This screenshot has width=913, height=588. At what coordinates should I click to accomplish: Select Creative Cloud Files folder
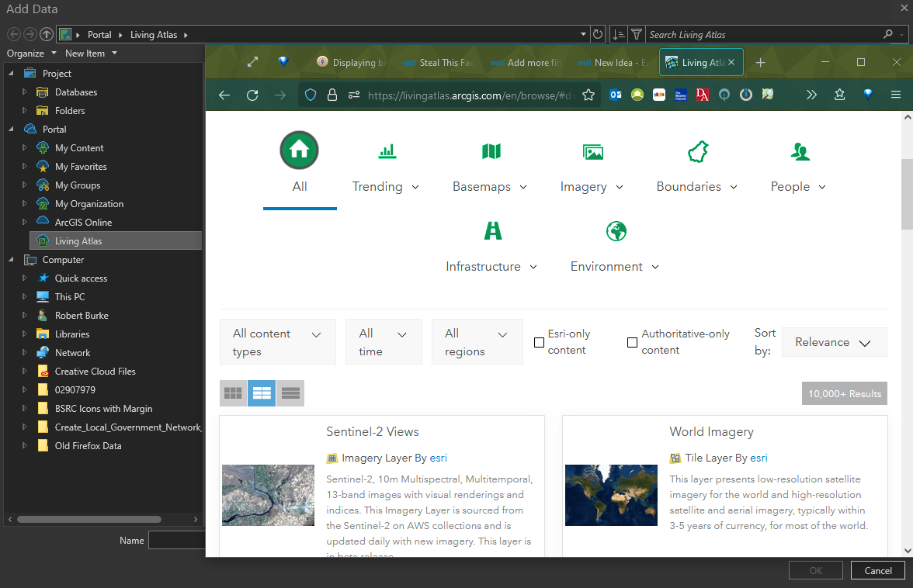tap(95, 371)
